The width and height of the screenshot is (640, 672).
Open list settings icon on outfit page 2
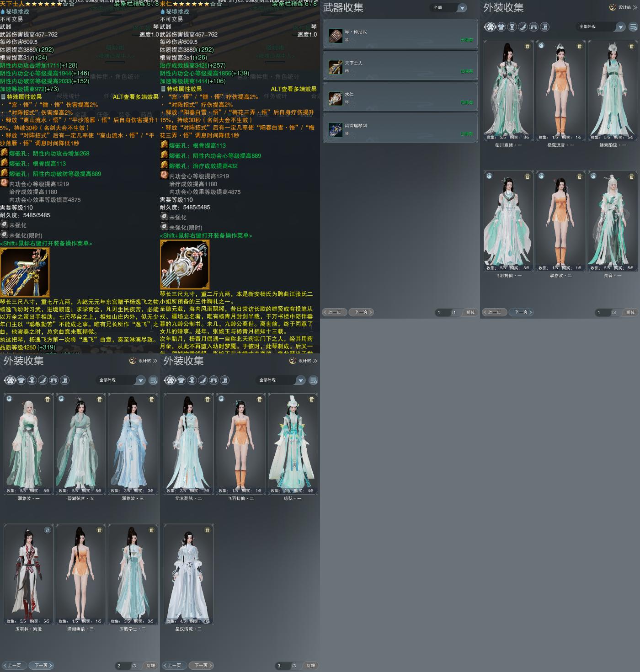click(154, 380)
